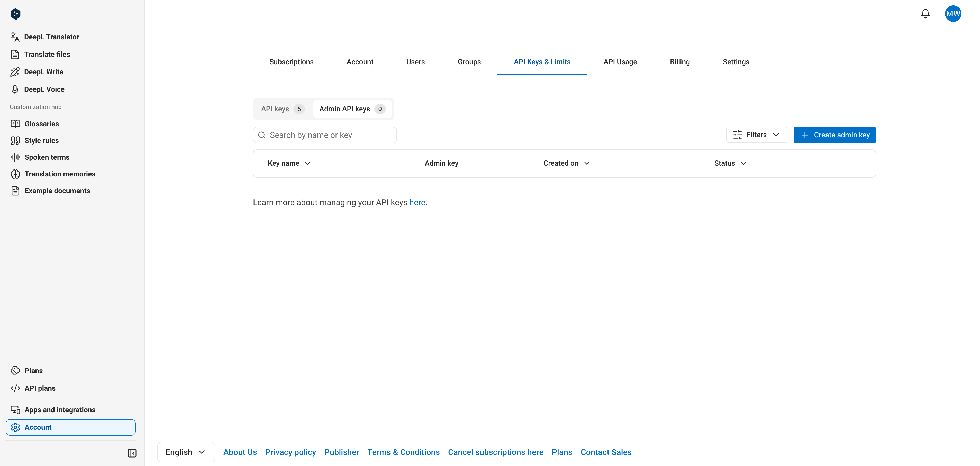Image resolution: width=980 pixels, height=466 pixels.
Task: Sort by the Status column chevron
Action: click(x=743, y=163)
